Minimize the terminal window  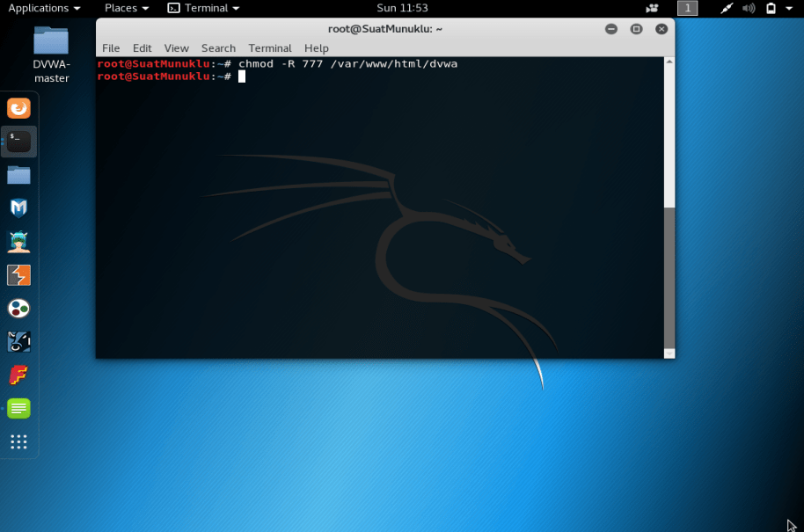pos(611,29)
